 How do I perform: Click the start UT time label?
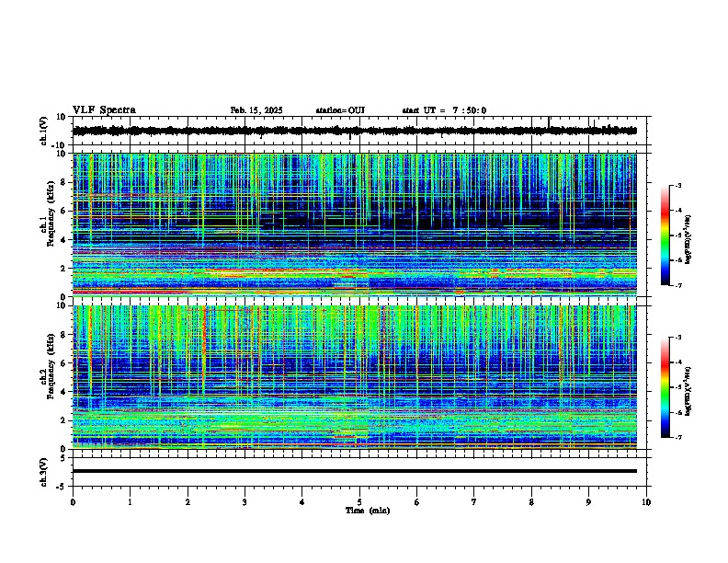[x=444, y=110]
